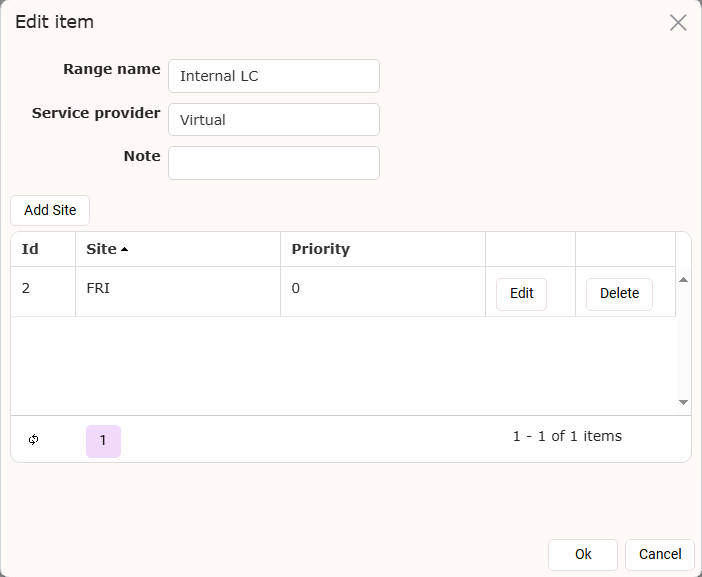
Task: Click the grid scroll down arrow
Action: coord(683,402)
